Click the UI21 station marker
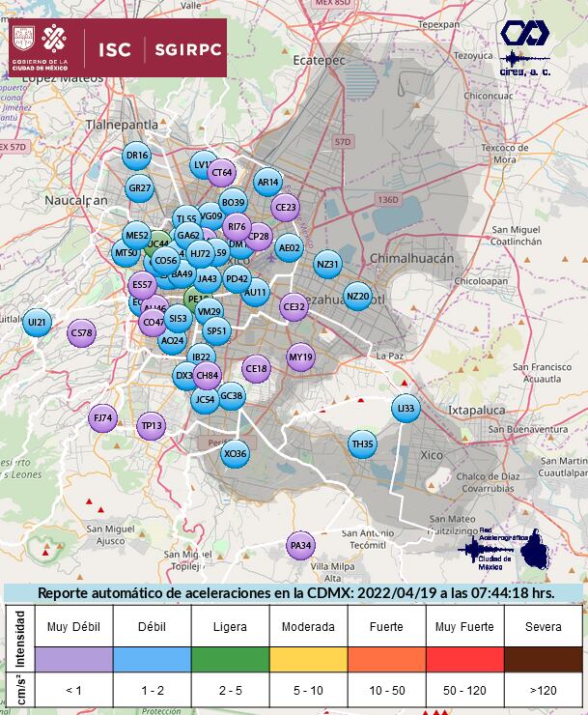 [x=37, y=322]
